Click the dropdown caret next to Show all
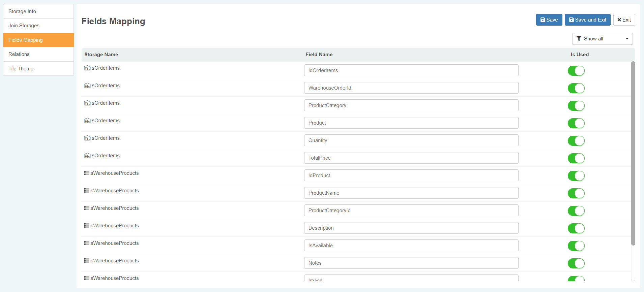This screenshot has width=644, height=292. pyautogui.click(x=627, y=39)
